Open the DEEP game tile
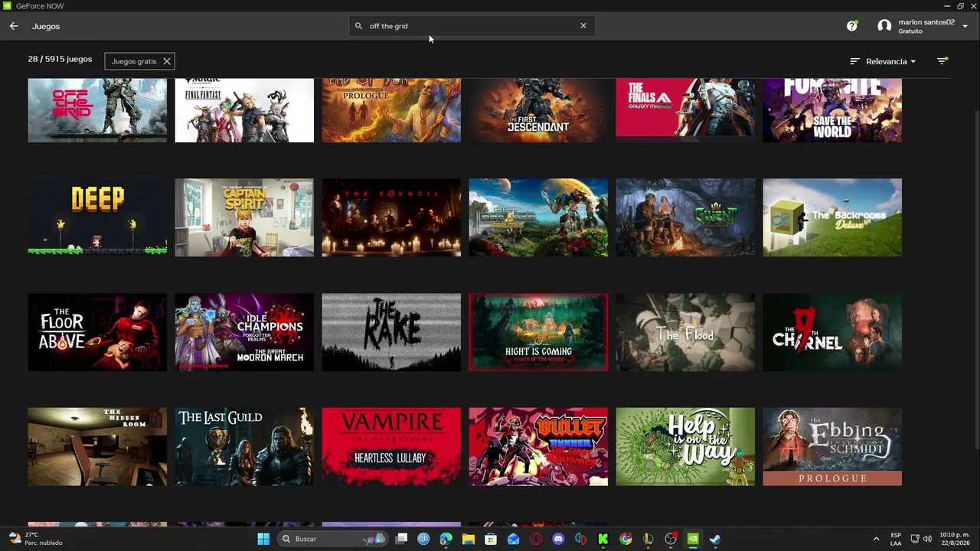Viewport: 980px width, 551px height. pyautogui.click(x=97, y=218)
